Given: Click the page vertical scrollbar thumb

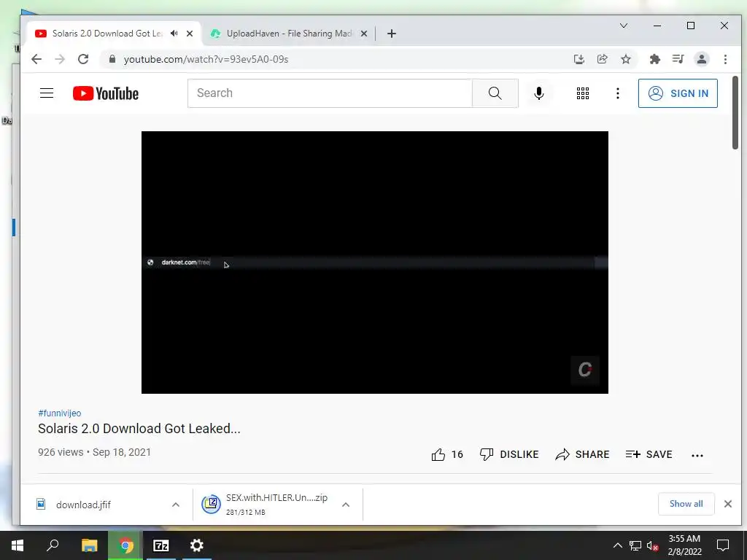Looking at the screenshot, I should (x=735, y=112).
